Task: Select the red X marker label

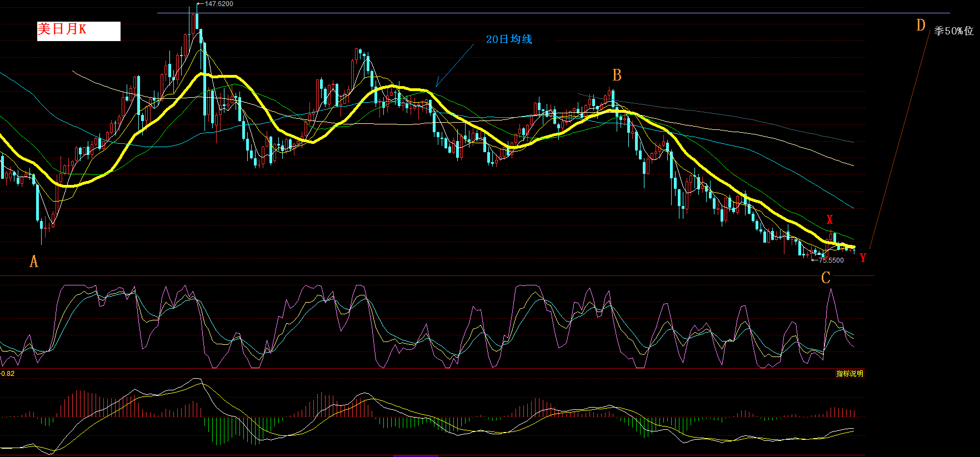Action: click(x=829, y=220)
